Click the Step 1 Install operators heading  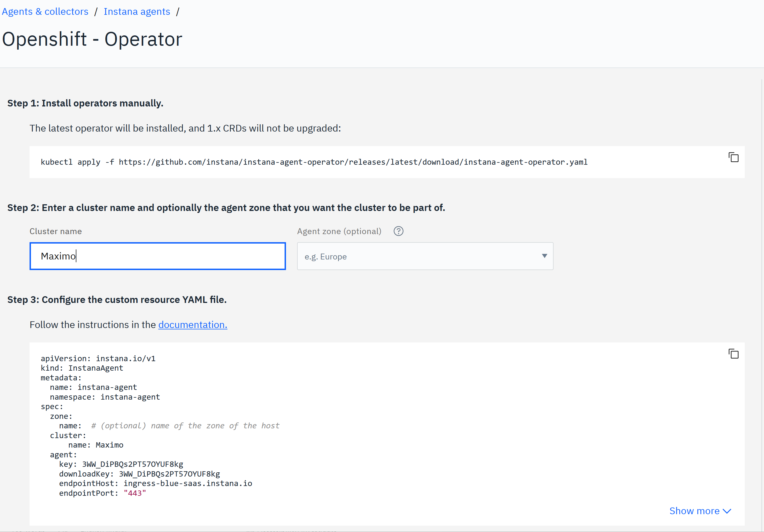(x=85, y=103)
